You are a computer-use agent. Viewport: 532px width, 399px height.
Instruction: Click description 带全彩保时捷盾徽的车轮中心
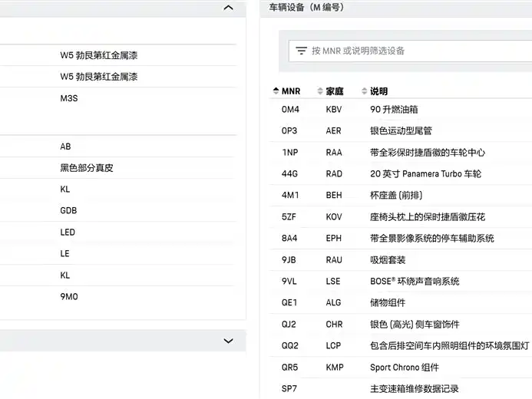tap(428, 153)
